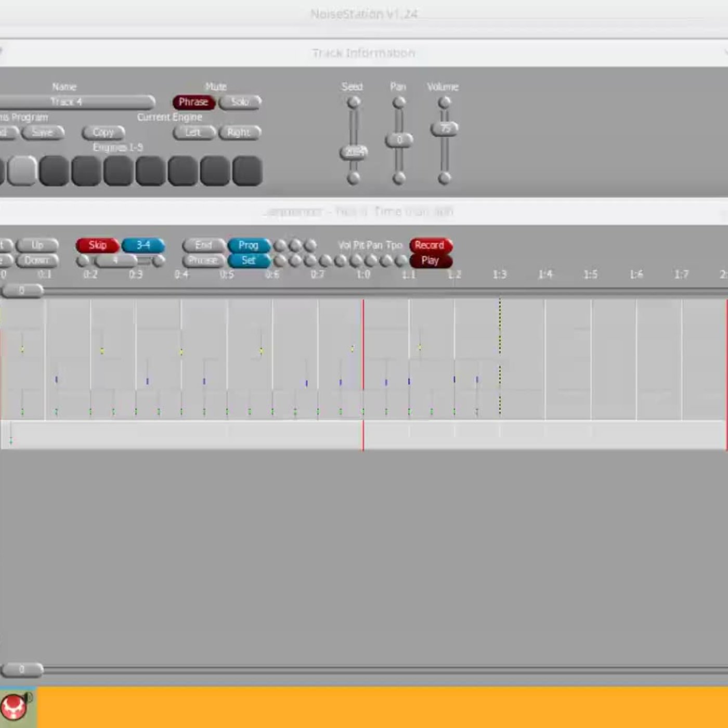Click the End button

point(204,245)
